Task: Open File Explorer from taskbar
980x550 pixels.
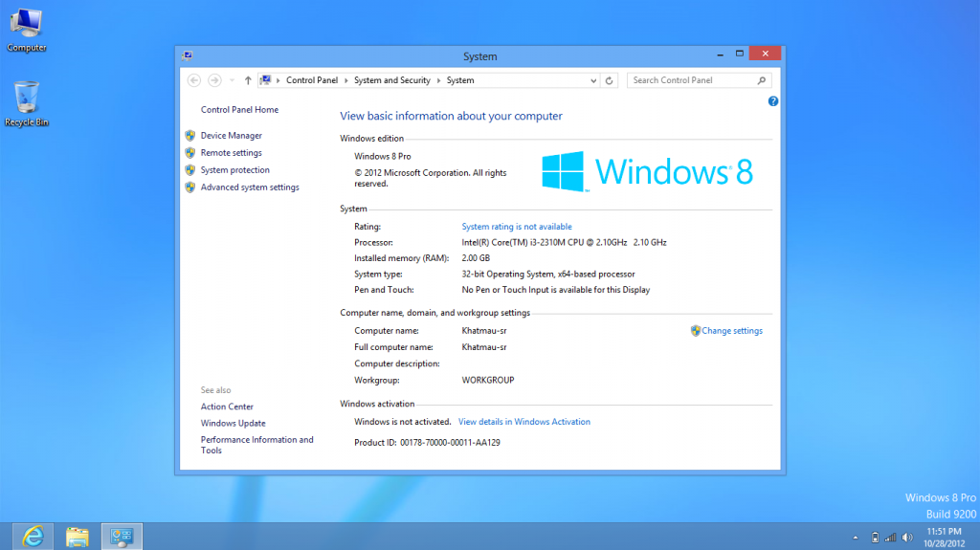Action: (x=78, y=537)
